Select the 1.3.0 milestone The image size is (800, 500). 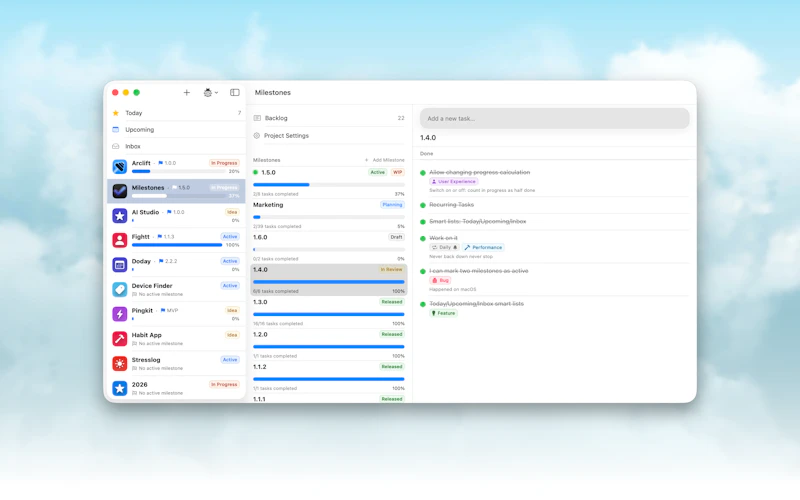[329, 312]
